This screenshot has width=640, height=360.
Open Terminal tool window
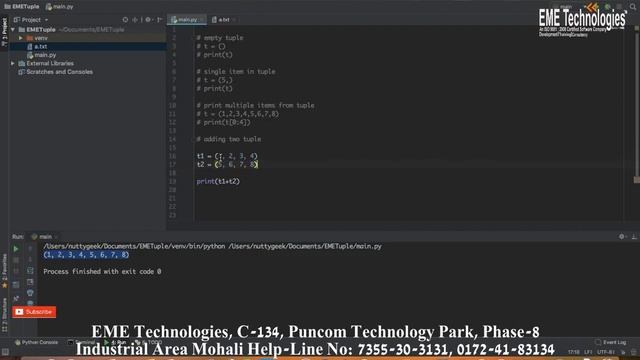(x=81, y=342)
